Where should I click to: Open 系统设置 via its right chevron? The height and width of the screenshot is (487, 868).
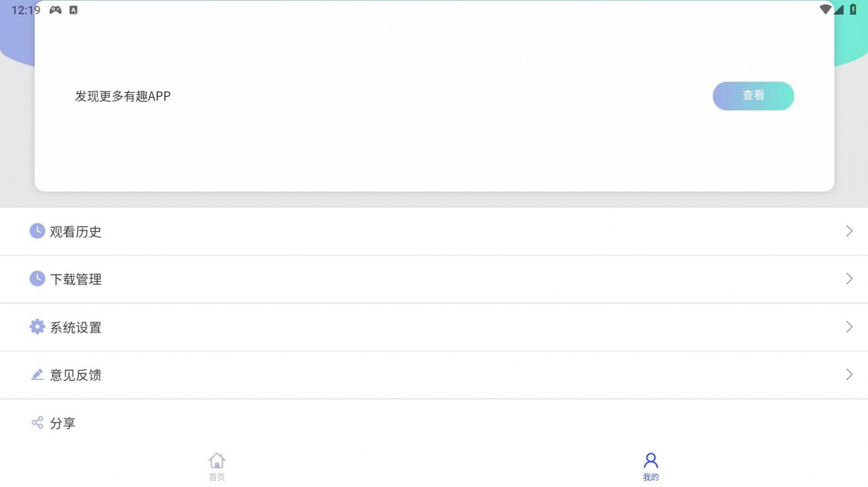849,326
